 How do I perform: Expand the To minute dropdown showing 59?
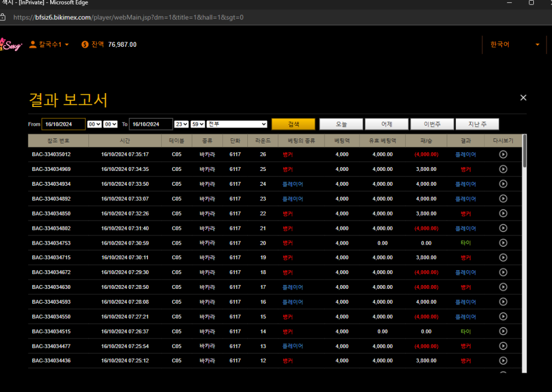tap(198, 124)
